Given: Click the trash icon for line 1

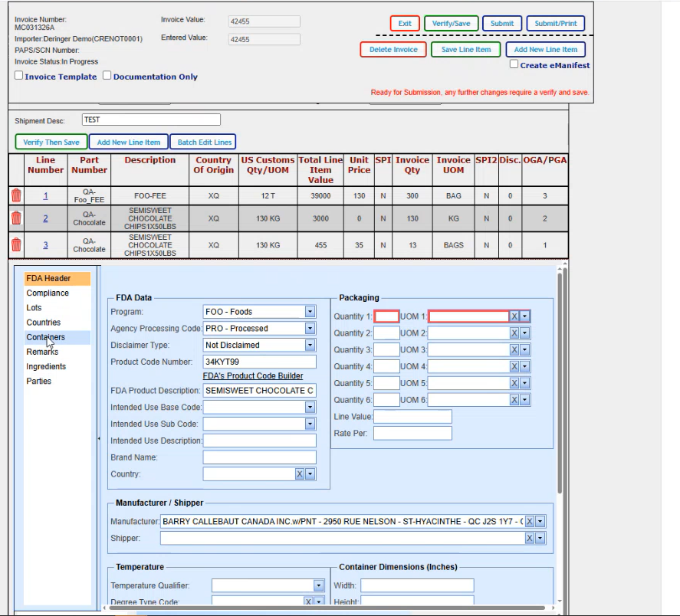Looking at the screenshot, I should coord(15,195).
